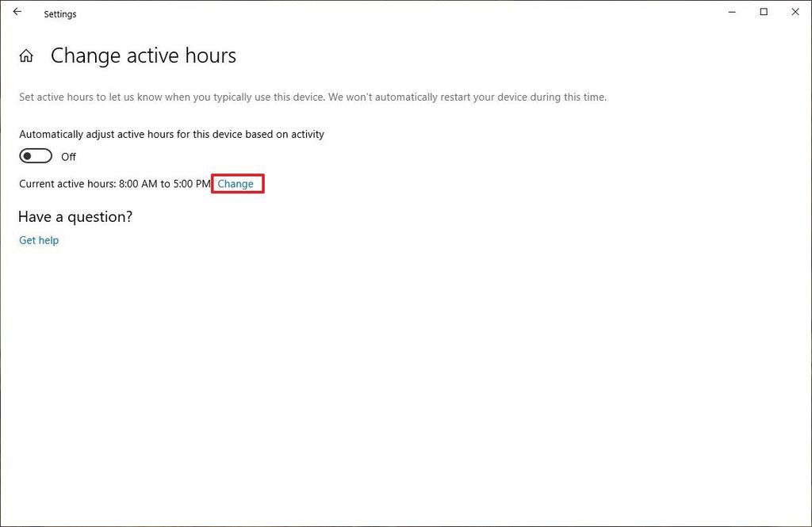This screenshot has width=812, height=527.
Task: Open the Change active hours dialog
Action: tap(237, 183)
